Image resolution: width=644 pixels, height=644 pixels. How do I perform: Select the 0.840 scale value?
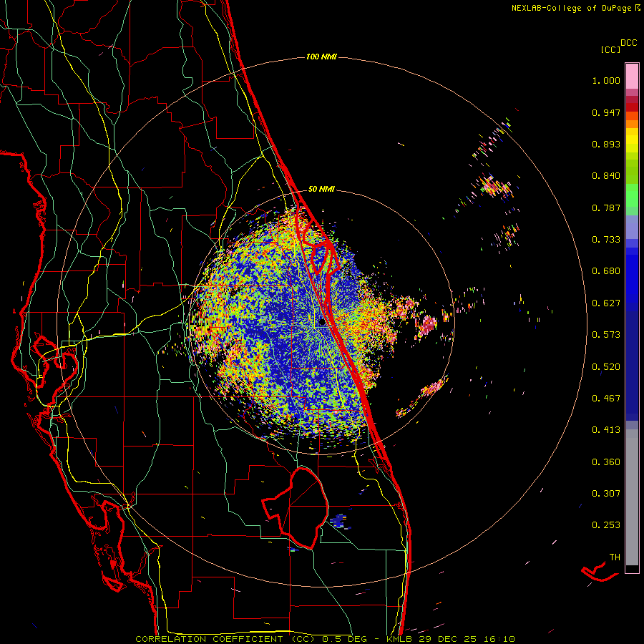click(x=606, y=176)
